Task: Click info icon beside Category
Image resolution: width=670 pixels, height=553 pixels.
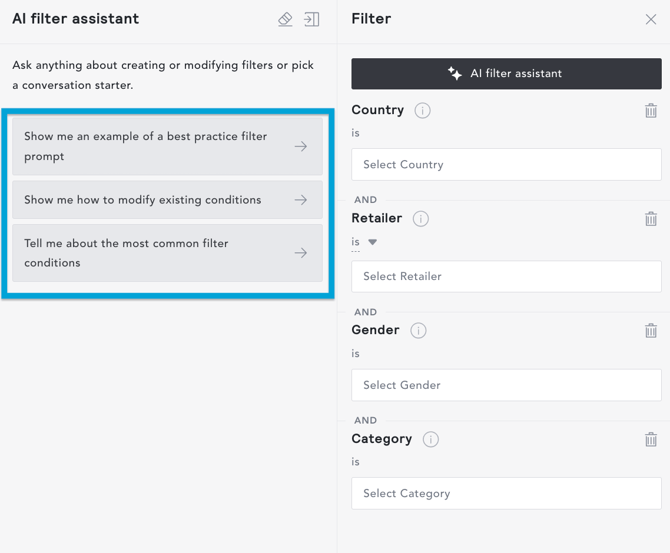Action: pos(430,439)
